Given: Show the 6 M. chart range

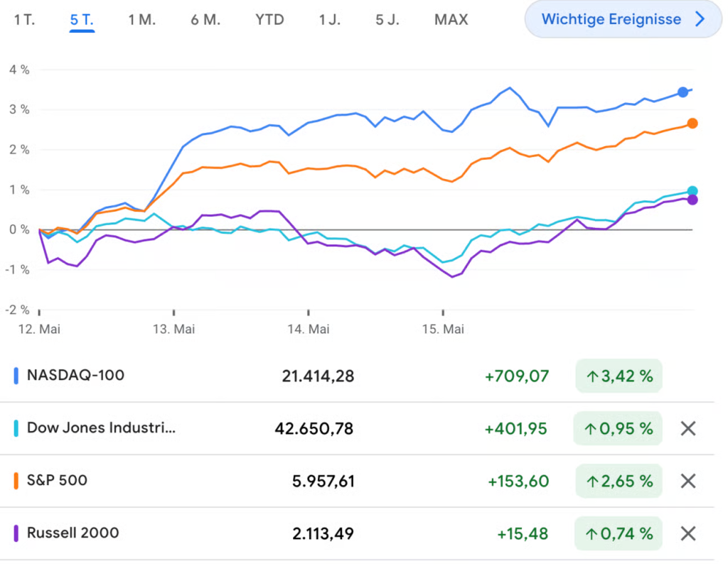Looking at the screenshot, I should point(205,20).
